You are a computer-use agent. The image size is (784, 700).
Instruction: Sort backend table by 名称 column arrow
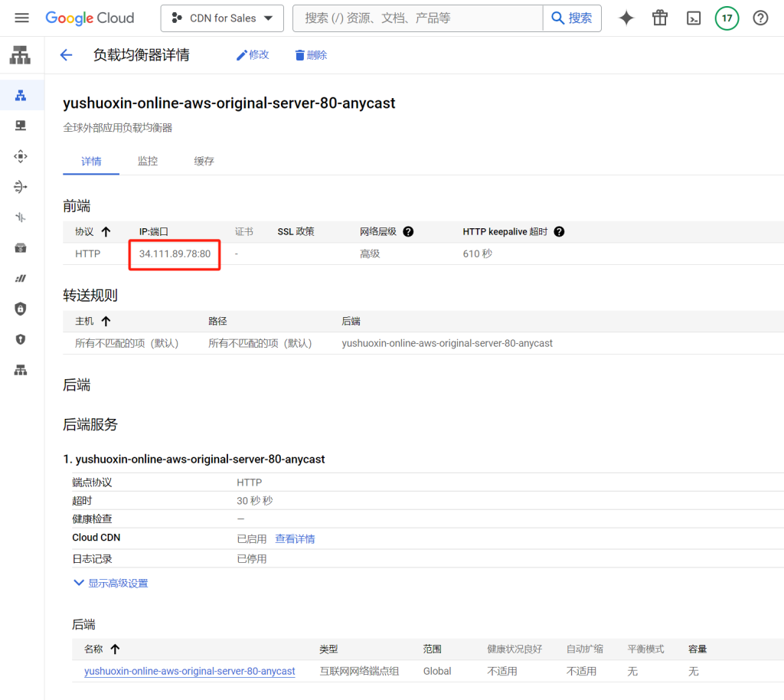pyautogui.click(x=115, y=649)
